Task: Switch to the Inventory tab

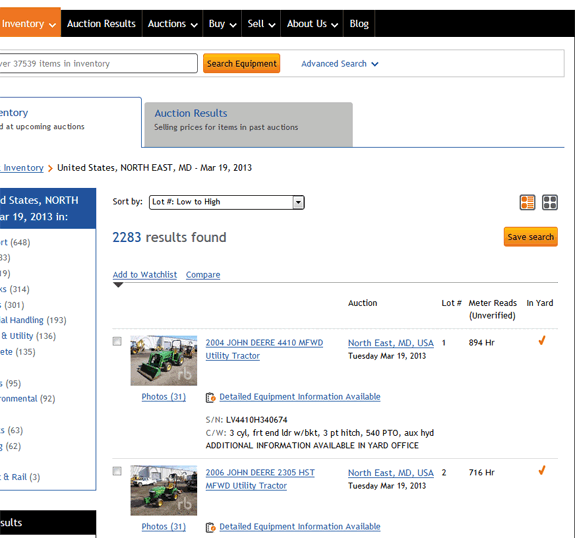Action: point(70,122)
